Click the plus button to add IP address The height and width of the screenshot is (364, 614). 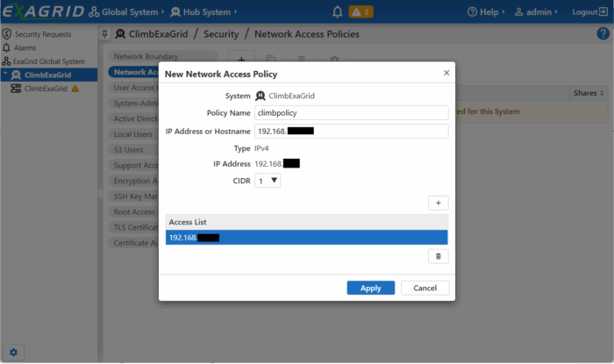pyautogui.click(x=438, y=203)
